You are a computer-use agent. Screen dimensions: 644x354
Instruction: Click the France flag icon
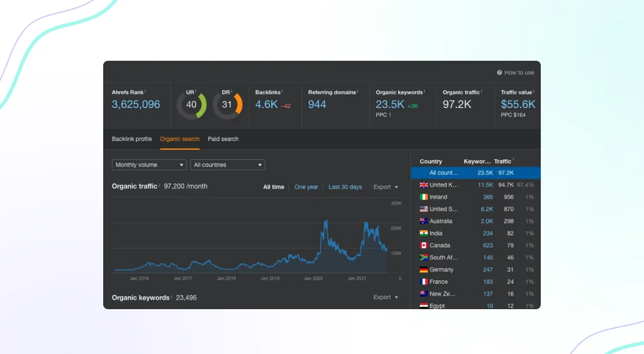(x=423, y=281)
